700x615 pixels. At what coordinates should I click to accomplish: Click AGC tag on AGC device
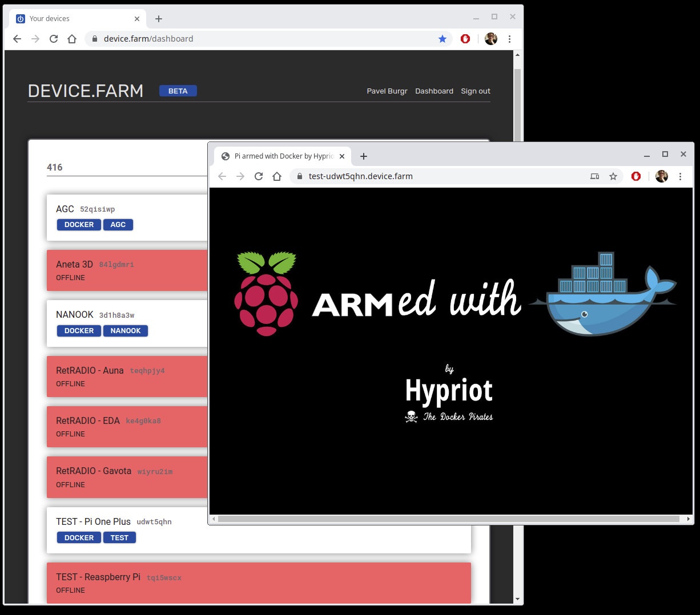point(118,225)
